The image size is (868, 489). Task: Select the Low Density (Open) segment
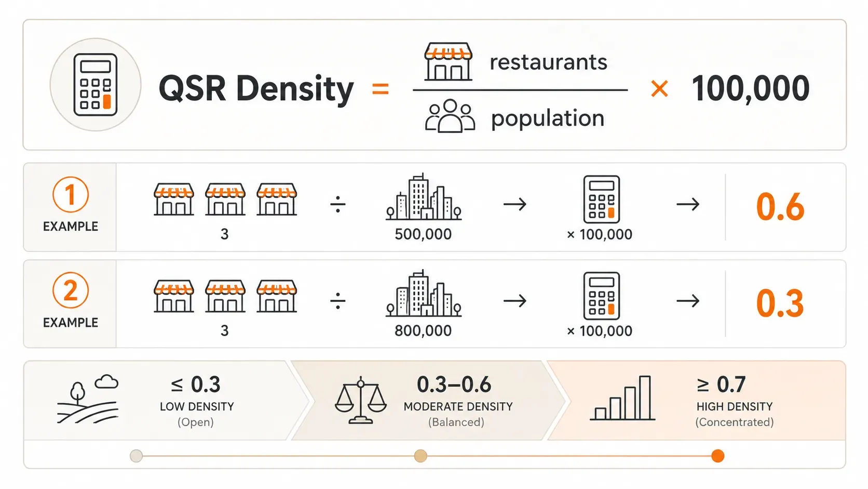coord(166,401)
